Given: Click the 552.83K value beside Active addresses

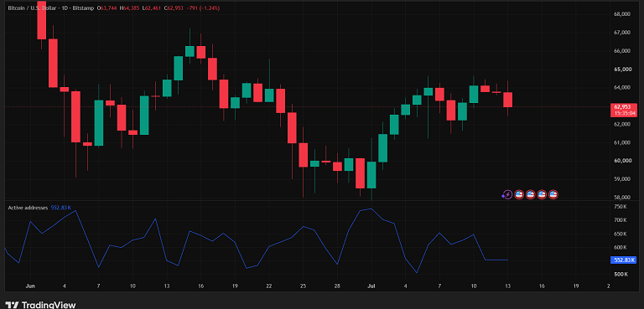Looking at the screenshot, I should pos(61,208).
